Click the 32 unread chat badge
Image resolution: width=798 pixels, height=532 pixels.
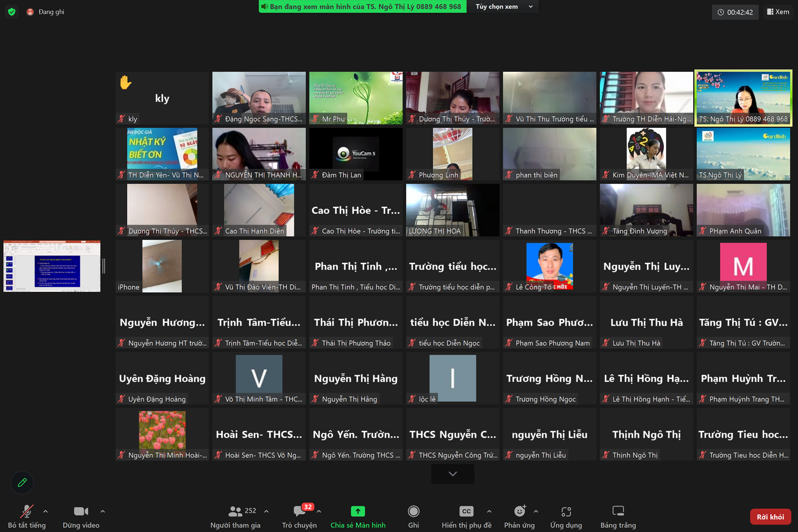click(x=308, y=507)
